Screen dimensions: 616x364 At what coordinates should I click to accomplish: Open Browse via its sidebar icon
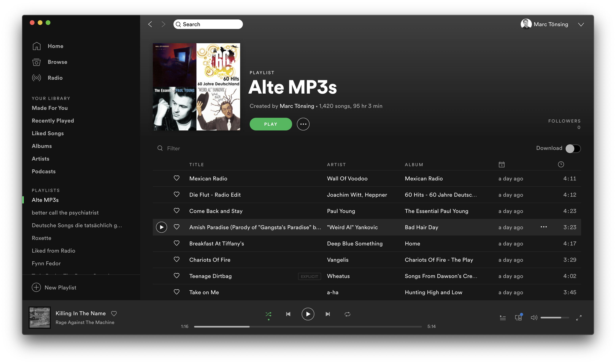(x=37, y=62)
